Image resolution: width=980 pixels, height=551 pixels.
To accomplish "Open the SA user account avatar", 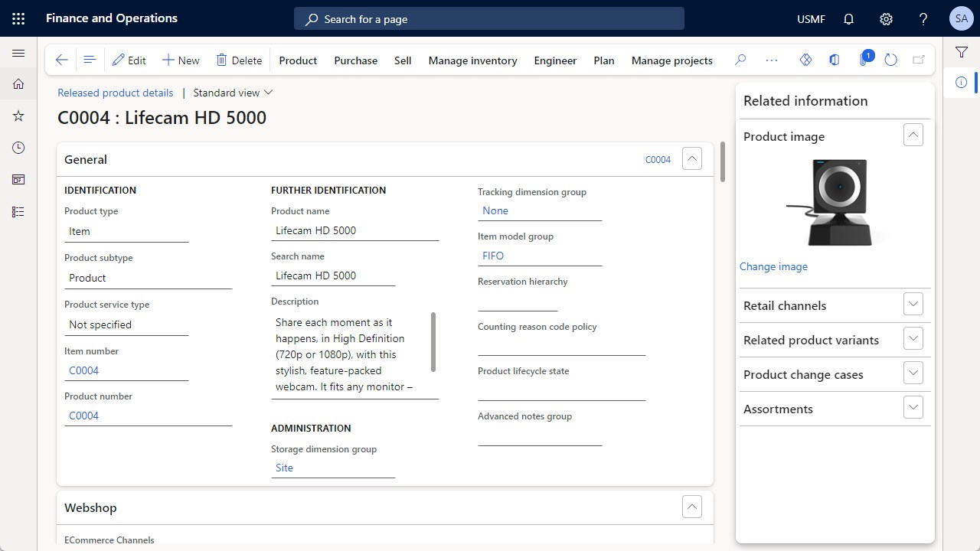I will point(961,18).
